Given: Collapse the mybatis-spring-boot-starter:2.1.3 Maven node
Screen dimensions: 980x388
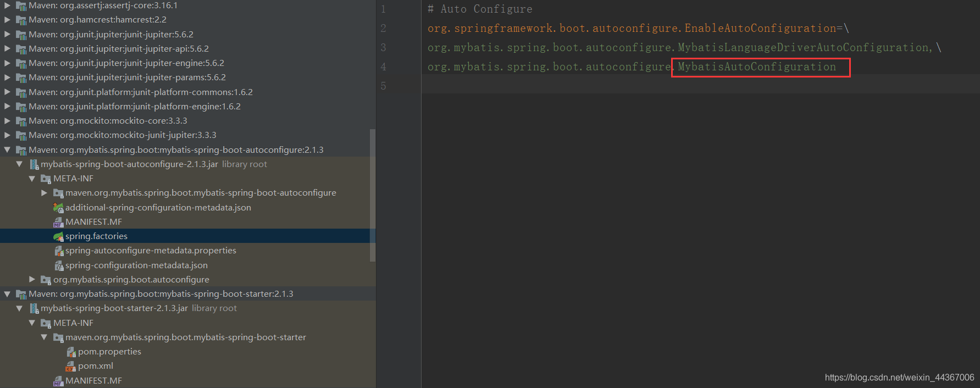Looking at the screenshot, I should click(x=7, y=294).
